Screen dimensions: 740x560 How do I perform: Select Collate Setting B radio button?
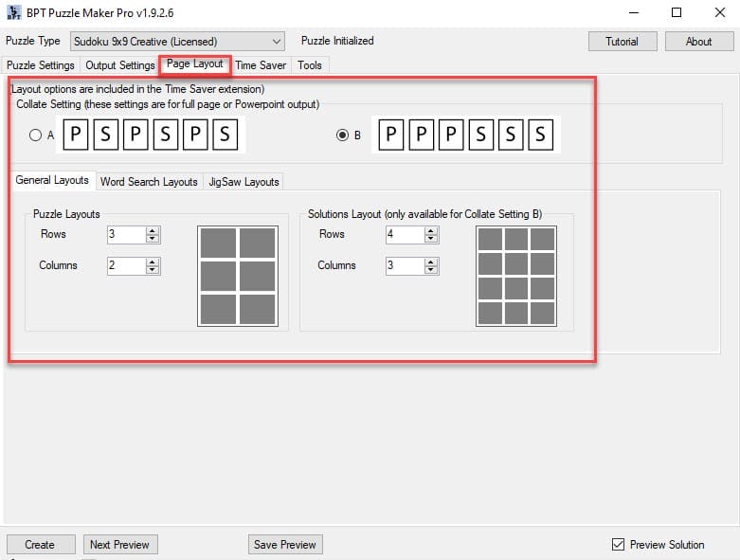(344, 135)
